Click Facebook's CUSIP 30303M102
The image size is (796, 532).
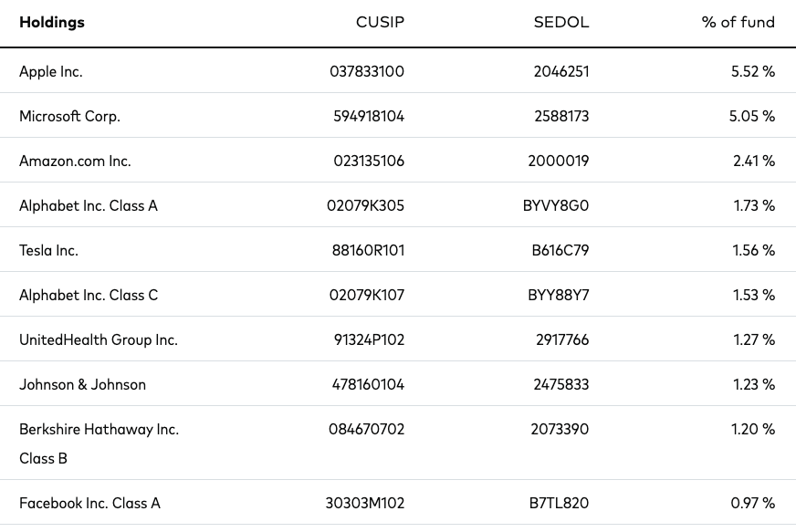[365, 503]
